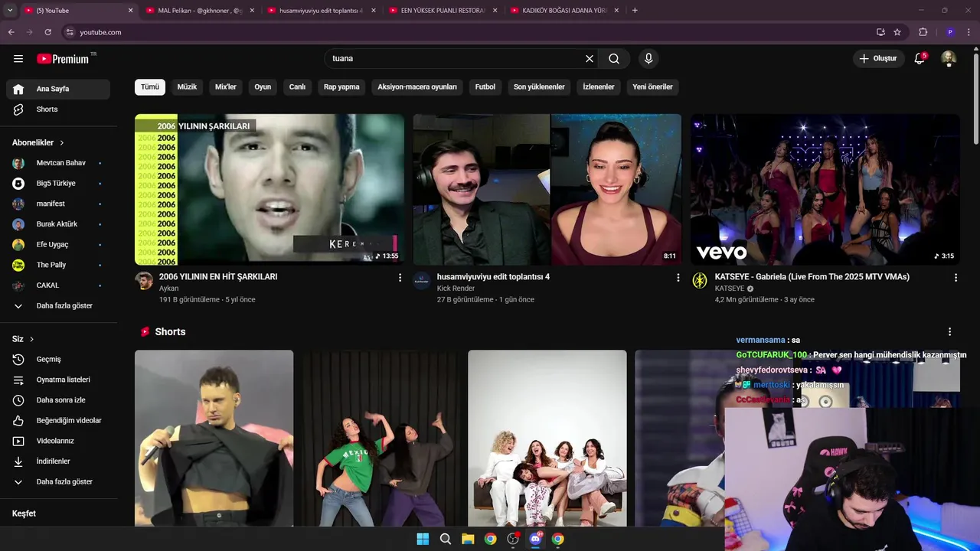Click the Aykan channel avatar
Viewport: 980px width, 551px height.
coord(144,281)
